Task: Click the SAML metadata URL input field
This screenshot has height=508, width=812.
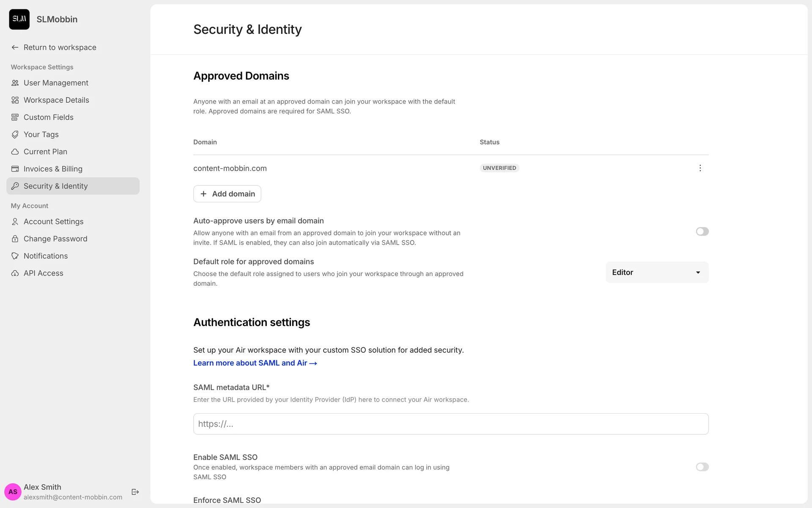Action: pyautogui.click(x=451, y=424)
